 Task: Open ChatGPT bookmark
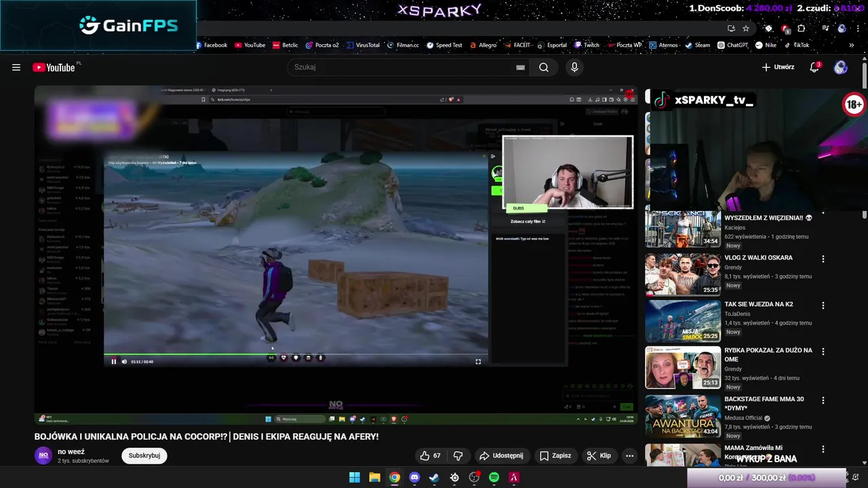[x=732, y=45]
